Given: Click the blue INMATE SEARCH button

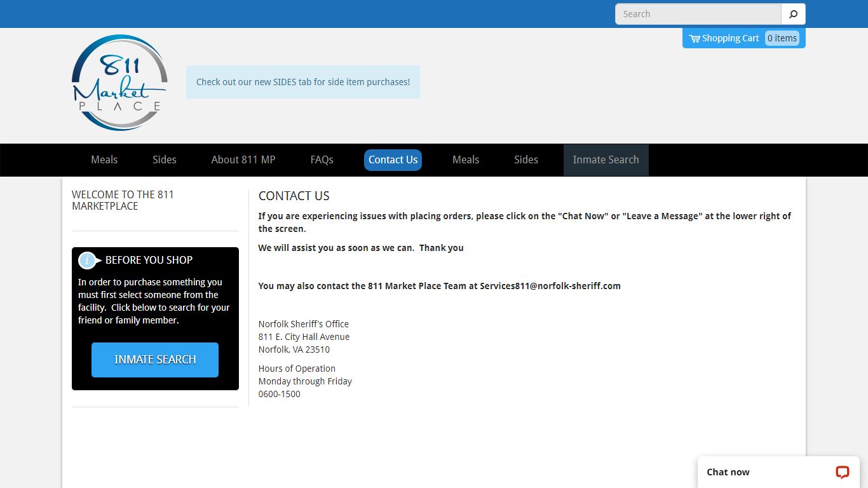Looking at the screenshot, I should pyautogui.click(x=155, y=360).
